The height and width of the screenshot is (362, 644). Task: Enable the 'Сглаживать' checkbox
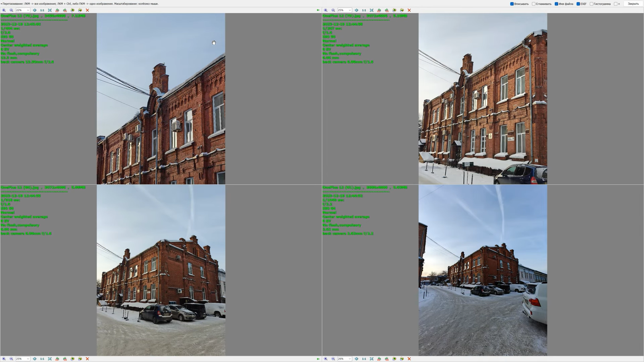point(534,4)
